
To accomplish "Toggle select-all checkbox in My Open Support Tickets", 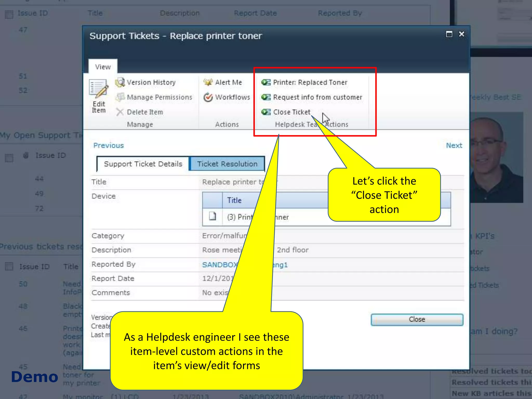I will [9, 158].
